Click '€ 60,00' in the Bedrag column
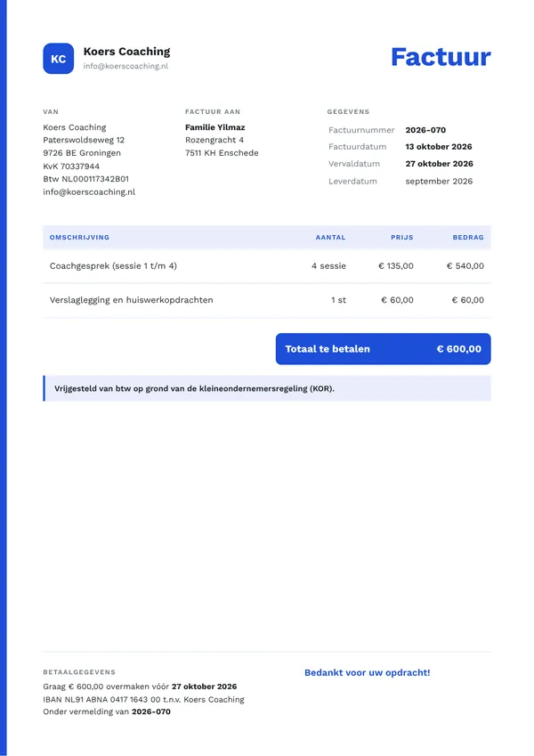534x756 pixels. (x=467, y=300)
